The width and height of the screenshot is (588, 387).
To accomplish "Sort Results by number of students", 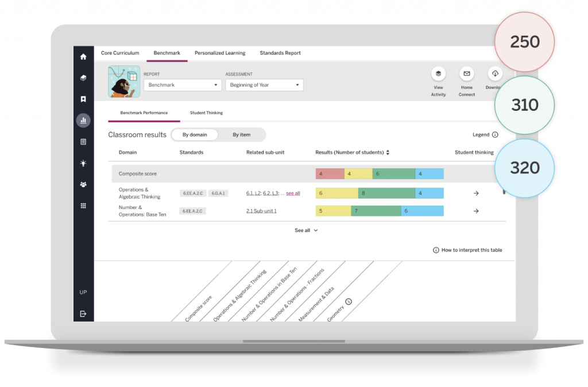I will pyautogui.click(x=388, y=152).
